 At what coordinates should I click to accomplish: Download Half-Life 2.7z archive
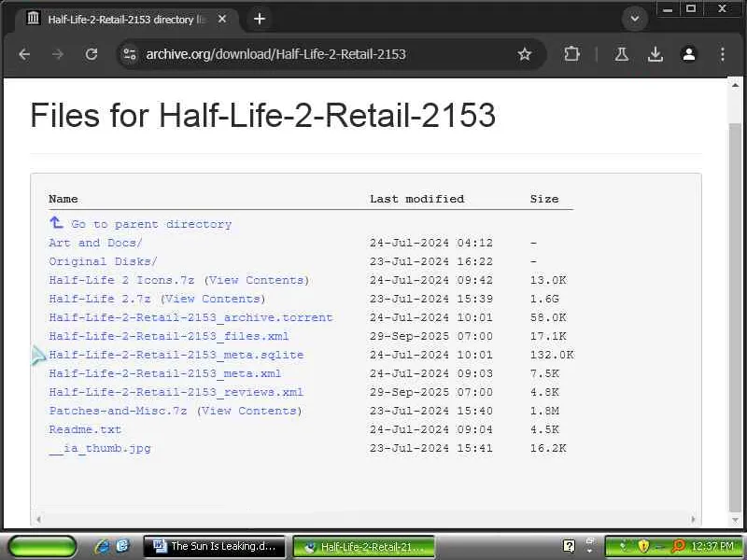click(x=100, y=299)
